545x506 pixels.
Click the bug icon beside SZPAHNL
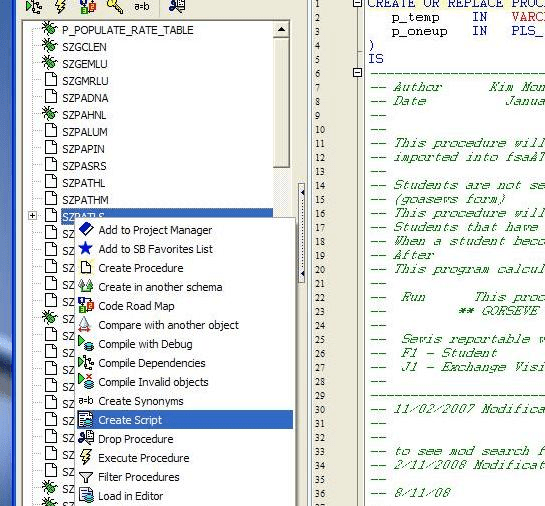click(x=49, y=114)
